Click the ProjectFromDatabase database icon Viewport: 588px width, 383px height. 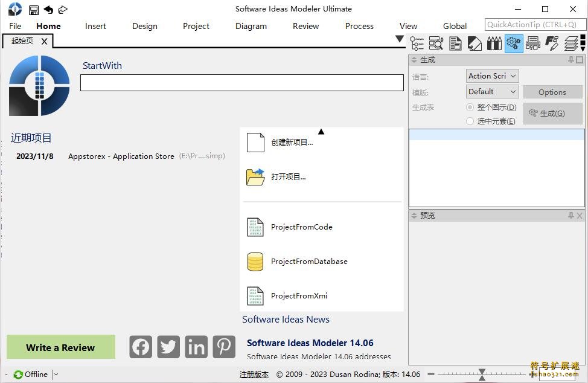coord(255,261)
